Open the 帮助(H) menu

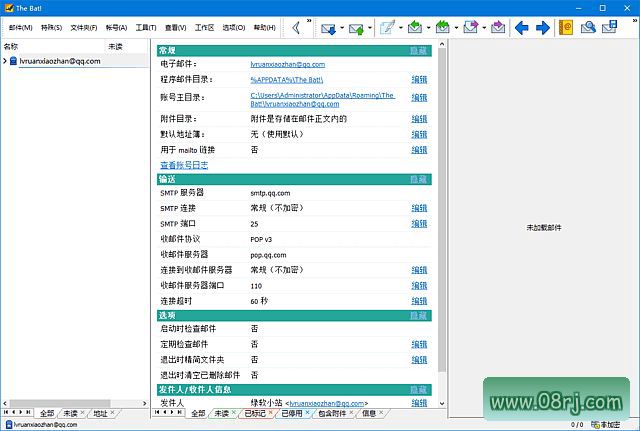point(264,28)
